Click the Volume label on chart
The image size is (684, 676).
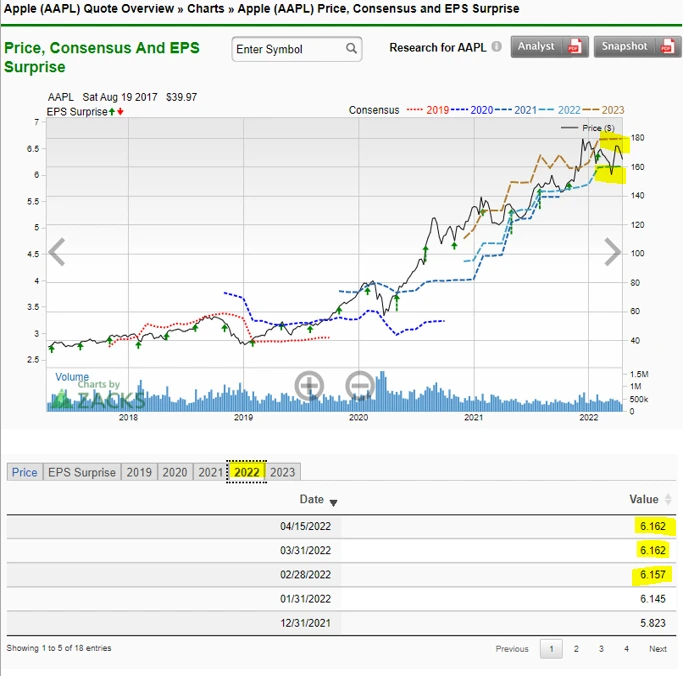click(72, 377)
